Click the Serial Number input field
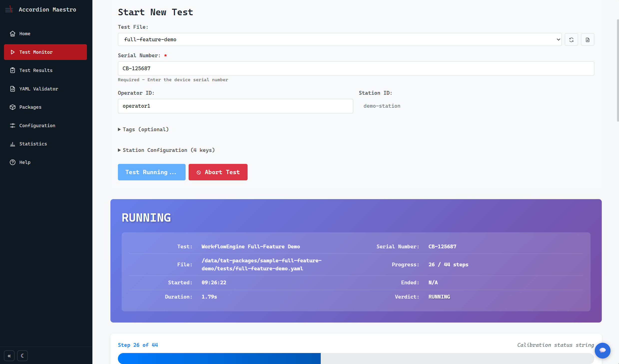The width and height of the screenshot is (619, 364). coord(356,68)
